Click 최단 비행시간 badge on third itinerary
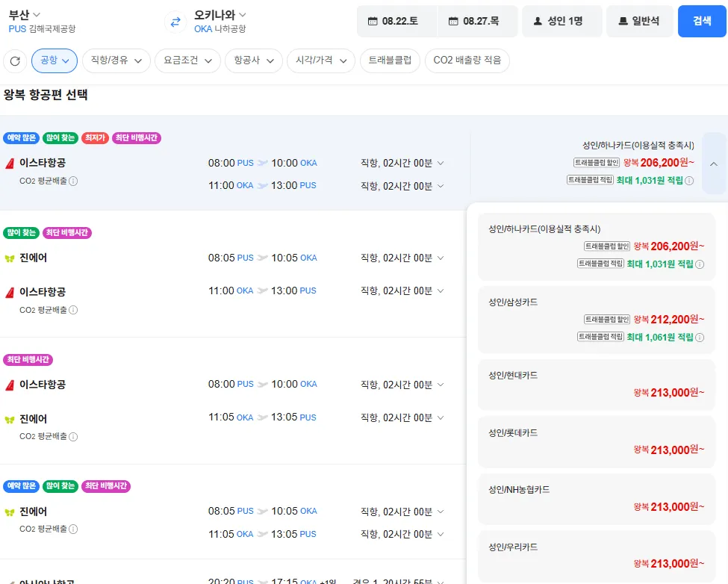 (28, 360)
